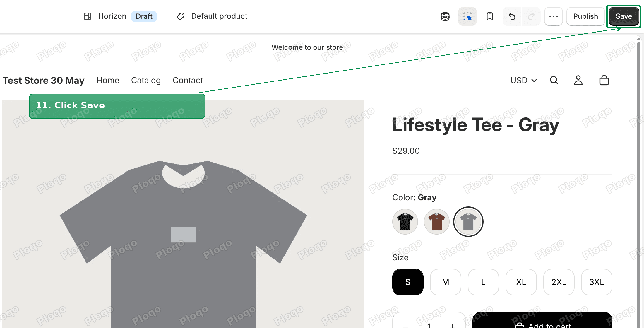Open the masked-face preview icon in toolbar

coord(445,16)
